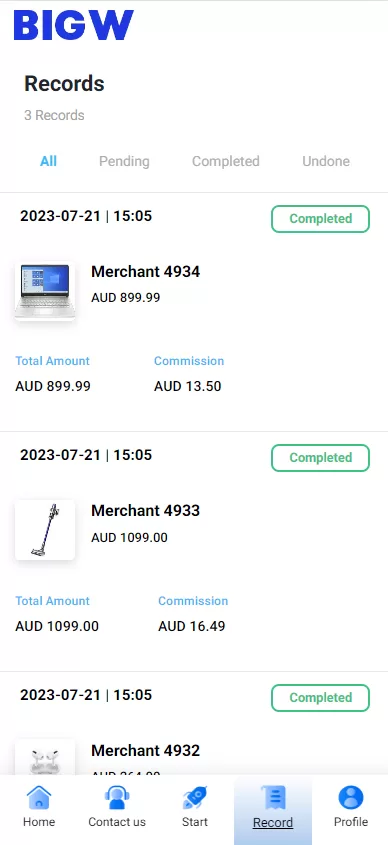Image resolution: width=388 pixels, height=845 pixels.
Task: Select the Merchant 4932 record title
Action: [x=146, y=750]
